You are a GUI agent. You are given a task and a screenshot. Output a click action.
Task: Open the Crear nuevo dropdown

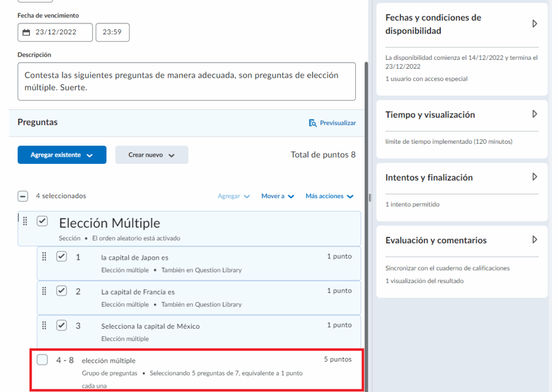tap(151, 155)
